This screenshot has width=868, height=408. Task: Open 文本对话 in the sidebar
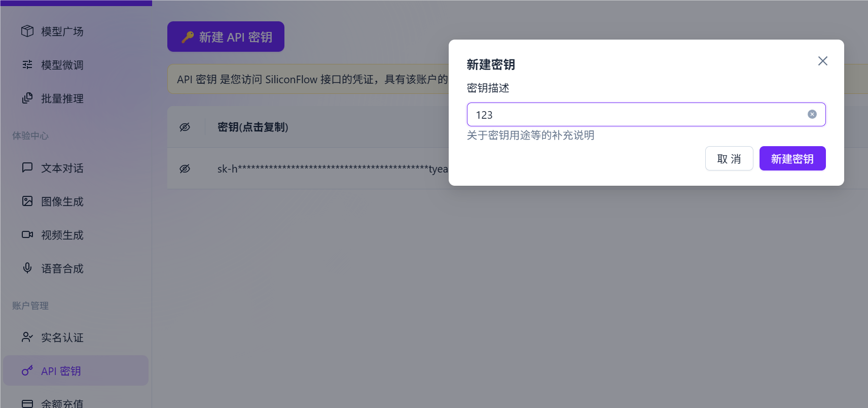pos(76,168)
